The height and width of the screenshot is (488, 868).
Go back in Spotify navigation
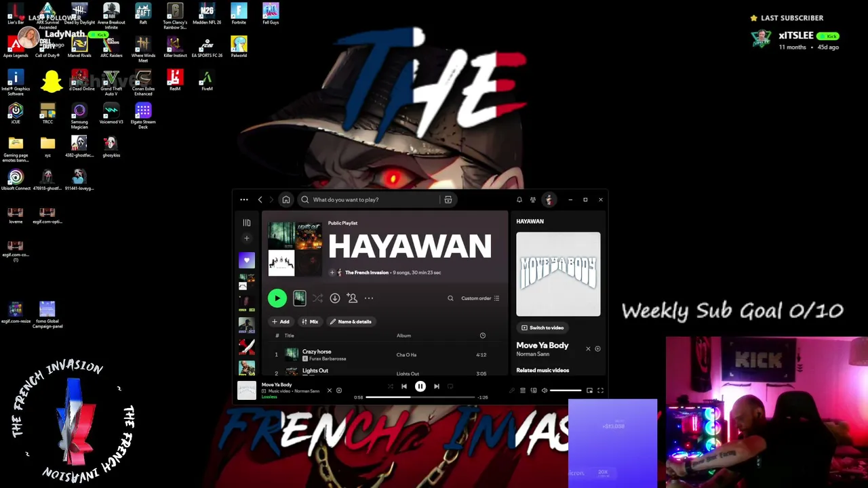point(260,200)
